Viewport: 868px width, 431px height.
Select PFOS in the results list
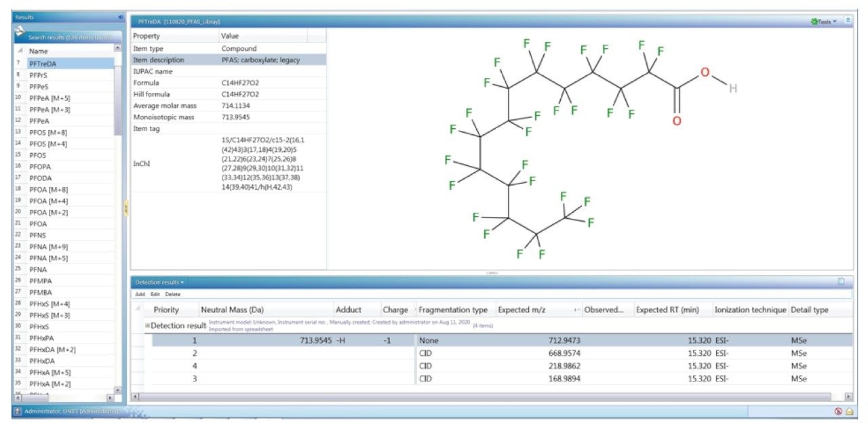click(38, 155)
